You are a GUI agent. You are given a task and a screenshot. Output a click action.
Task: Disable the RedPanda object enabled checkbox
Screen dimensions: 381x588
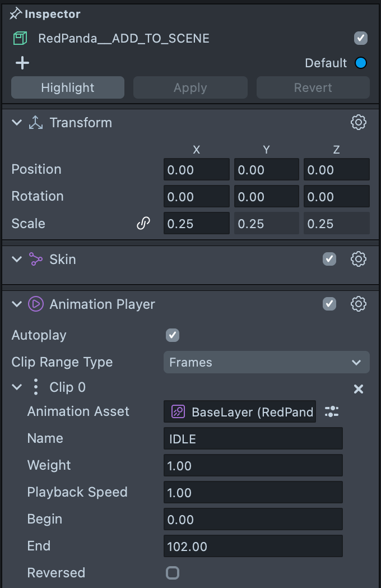coord(361,38)
